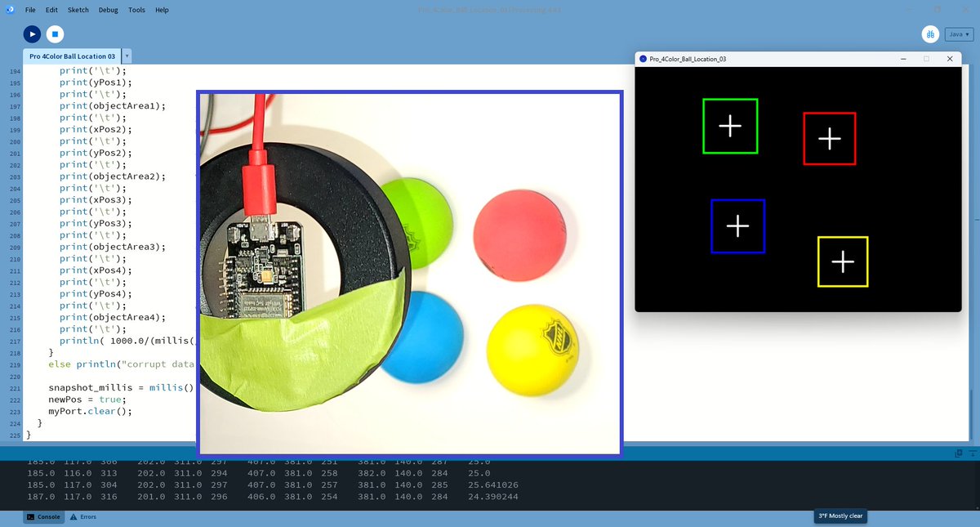Open the Debug menu
Viewport: 980px width, 527px height.
(x=109, y=9)
